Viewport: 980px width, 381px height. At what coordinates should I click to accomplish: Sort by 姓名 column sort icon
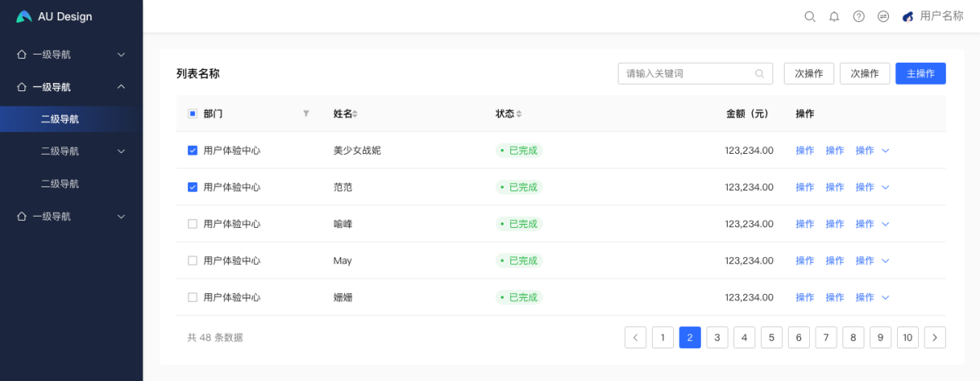355,114
